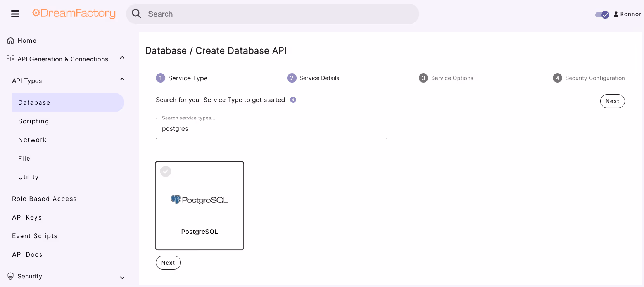Open the Network API type

click(33, 140)
